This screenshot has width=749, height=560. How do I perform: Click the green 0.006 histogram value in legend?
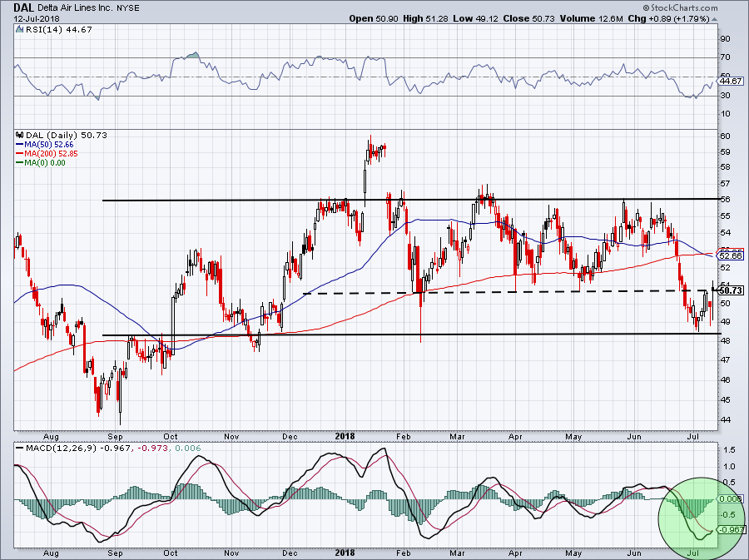pyautogui.click(x=188, y=448)
